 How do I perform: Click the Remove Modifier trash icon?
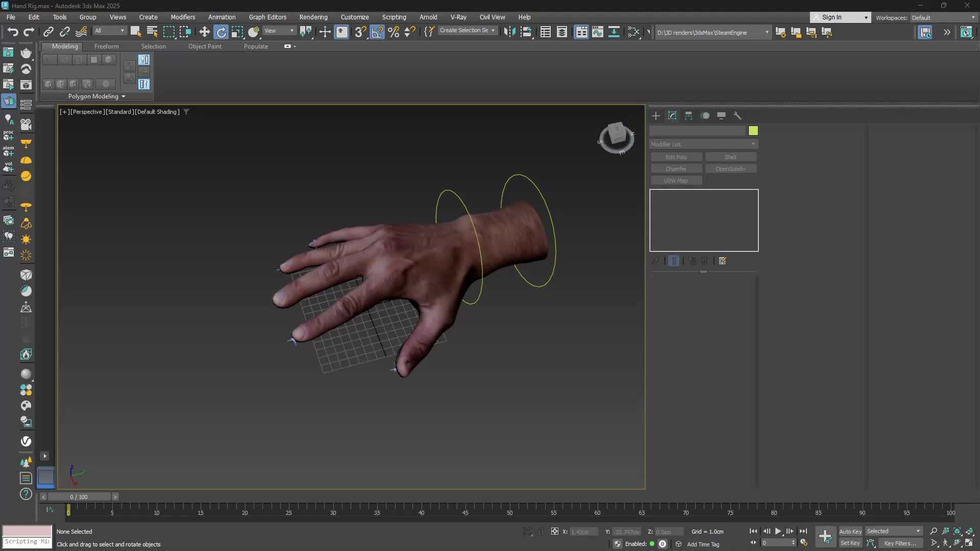pyautogui.click(x=704, y=261)
